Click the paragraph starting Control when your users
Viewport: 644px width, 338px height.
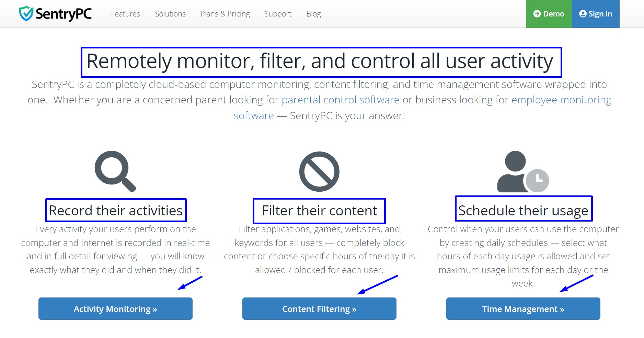point(523,256)
